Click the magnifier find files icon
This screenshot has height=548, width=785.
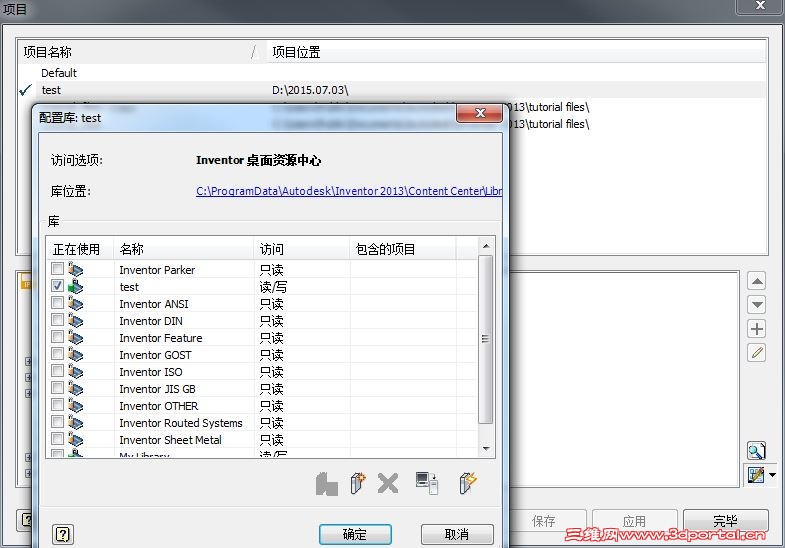tap(756, 451)
